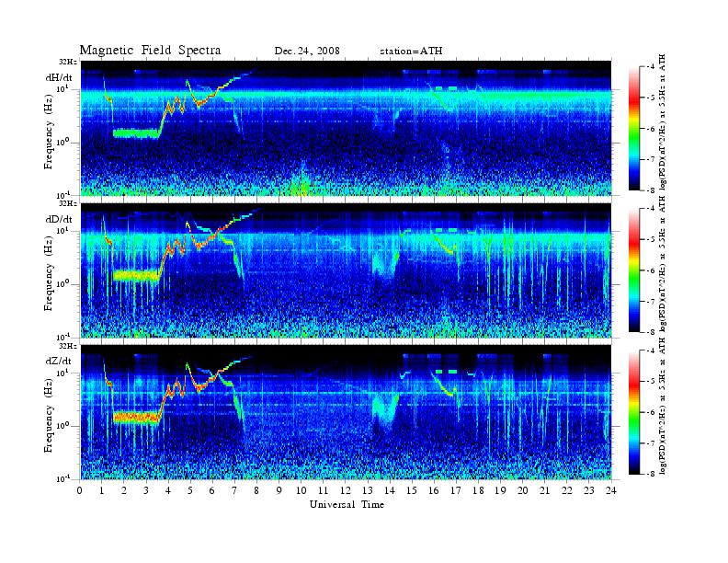
Task: Click the color scale bar beside dH/dt panel
Action: tap(633, 128)
